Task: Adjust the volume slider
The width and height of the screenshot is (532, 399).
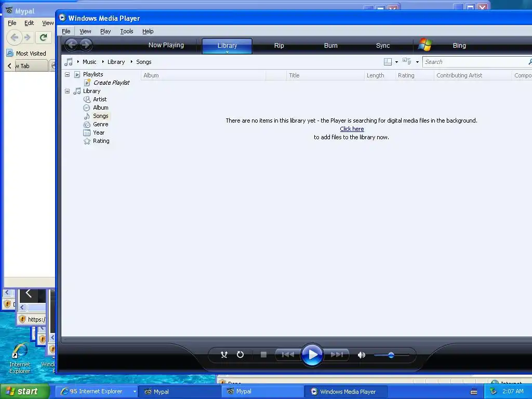Action: pyautogui.click(x=391, y=355)
